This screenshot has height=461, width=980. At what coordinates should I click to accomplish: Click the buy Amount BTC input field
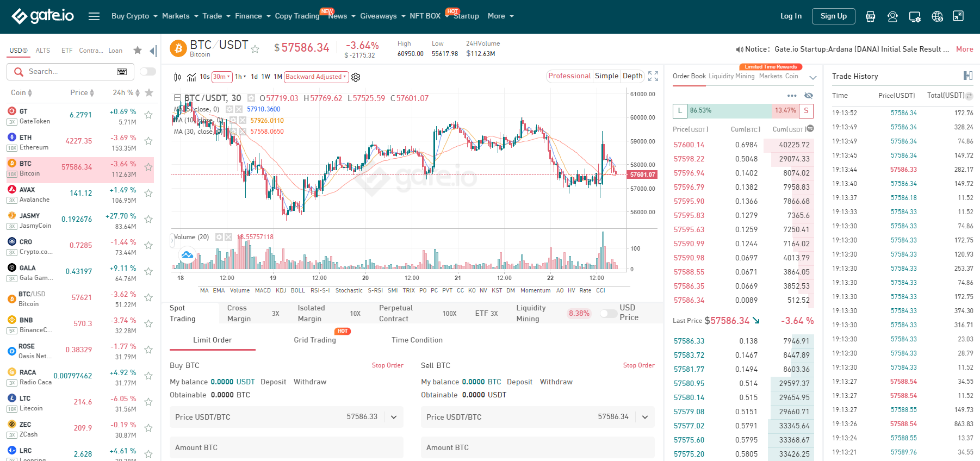287,447
